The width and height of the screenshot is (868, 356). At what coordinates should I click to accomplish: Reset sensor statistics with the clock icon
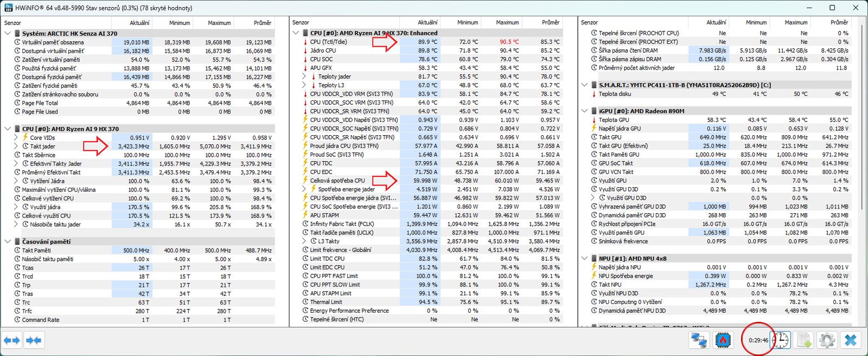(781, 340)
